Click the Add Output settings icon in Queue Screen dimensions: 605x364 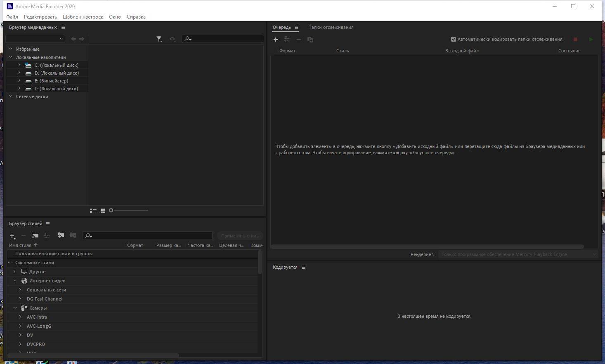pos(287,40)
